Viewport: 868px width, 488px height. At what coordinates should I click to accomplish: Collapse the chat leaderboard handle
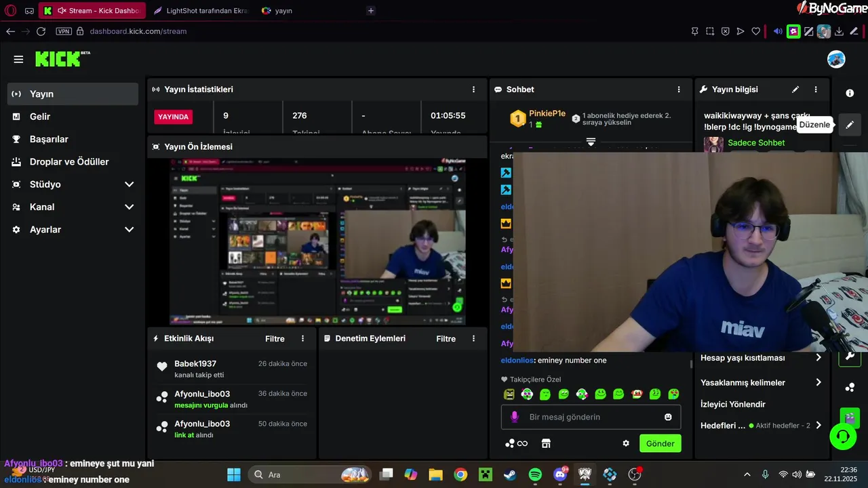[591, 142]
